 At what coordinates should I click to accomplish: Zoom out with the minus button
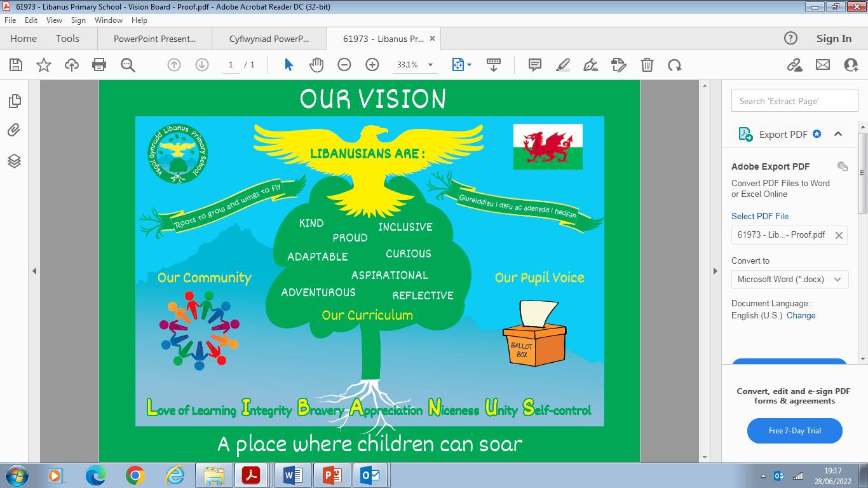point(344,65)
